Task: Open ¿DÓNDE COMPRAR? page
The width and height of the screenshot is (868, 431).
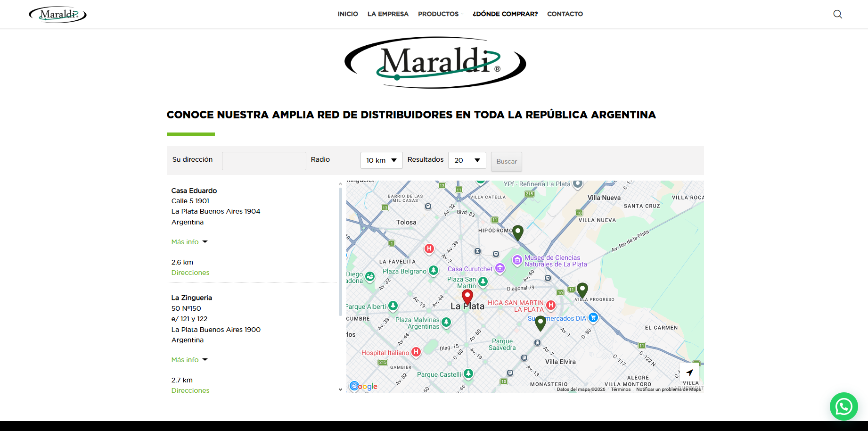Action: click(505, 14)
